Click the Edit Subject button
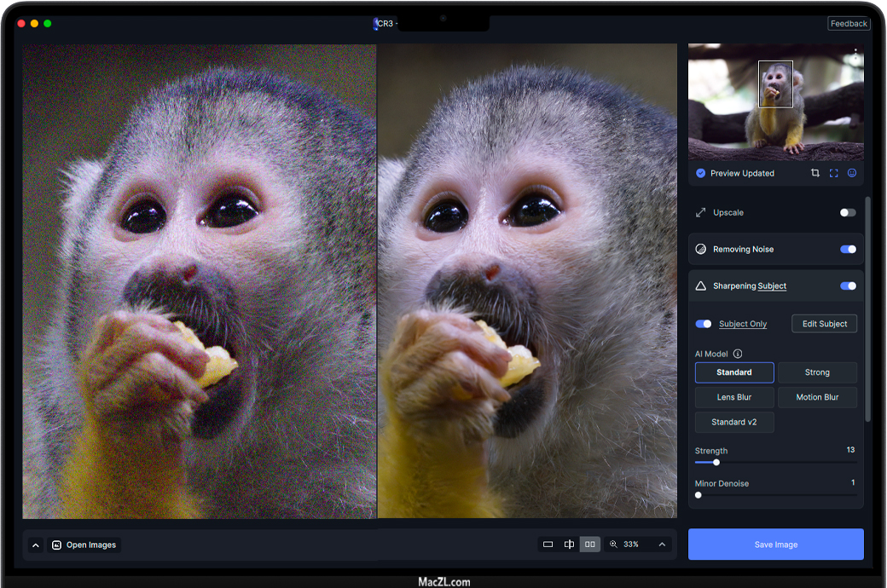Image resolution: width=887 pixels, height=588 pixels. pos(824,324)
